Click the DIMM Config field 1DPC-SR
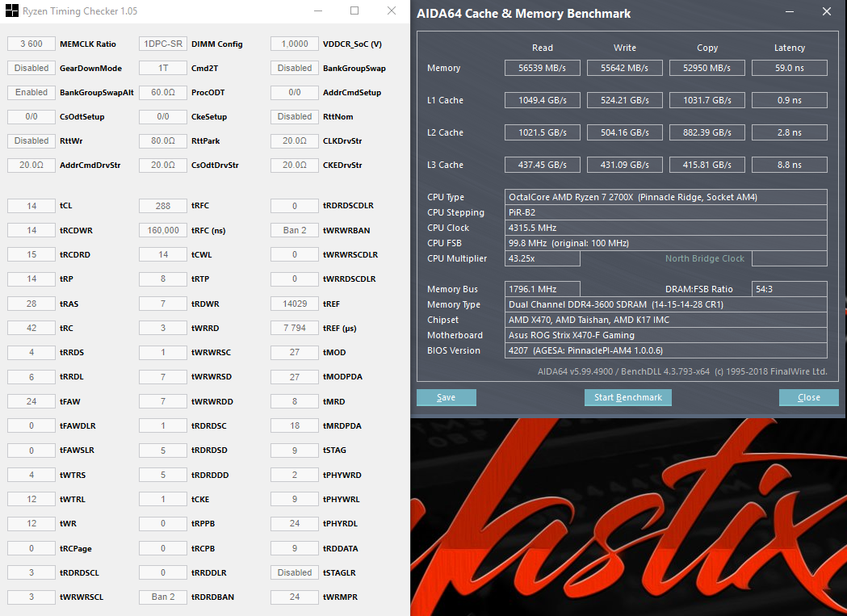 163,44
